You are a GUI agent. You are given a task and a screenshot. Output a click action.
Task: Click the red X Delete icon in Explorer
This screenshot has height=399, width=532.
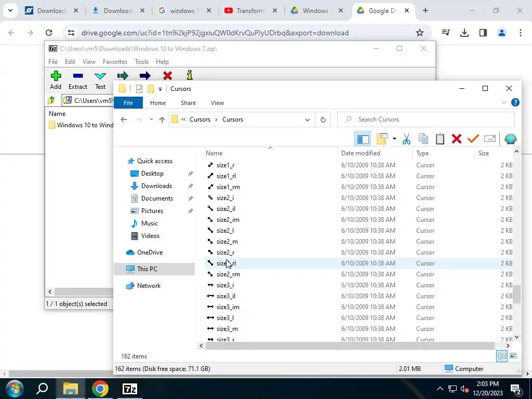(x=456, y=138)
